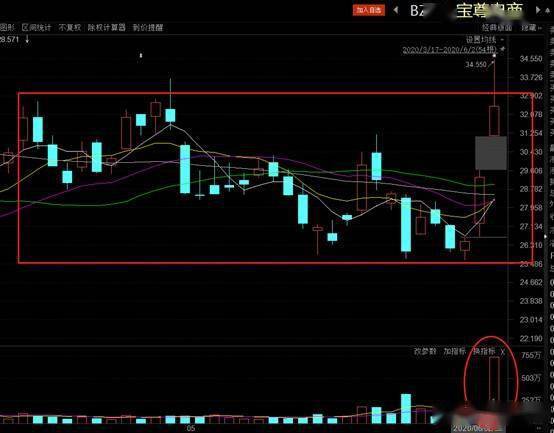The width and height of the screenshot is (554, 433).
Task: Click the 28.571 value with down arrow
Action: (x=14, y=39)
